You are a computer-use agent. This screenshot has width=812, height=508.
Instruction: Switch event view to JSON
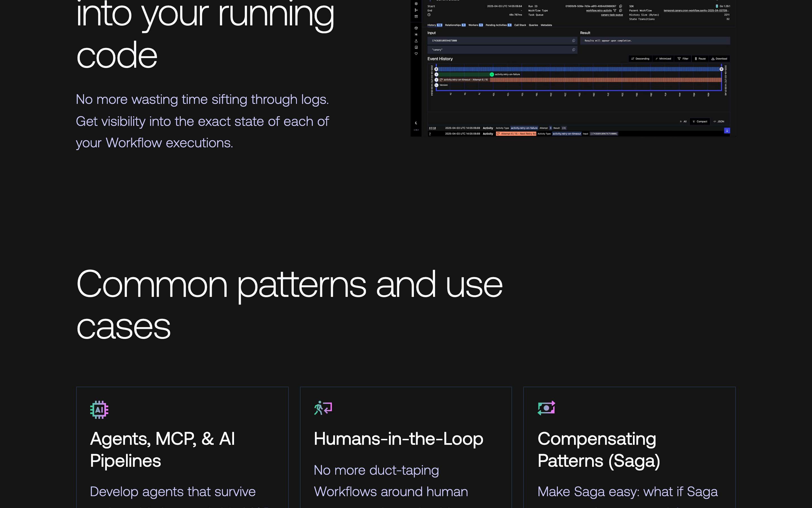click(719, 122)
